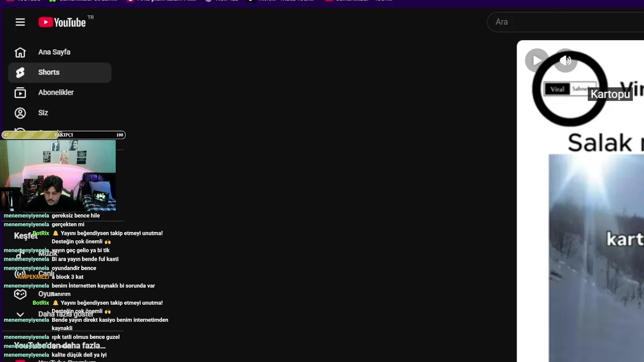The image size is (644, 362).
Task: Click the YouTube'dan daha fazla heading
Action: pos(59,346)
